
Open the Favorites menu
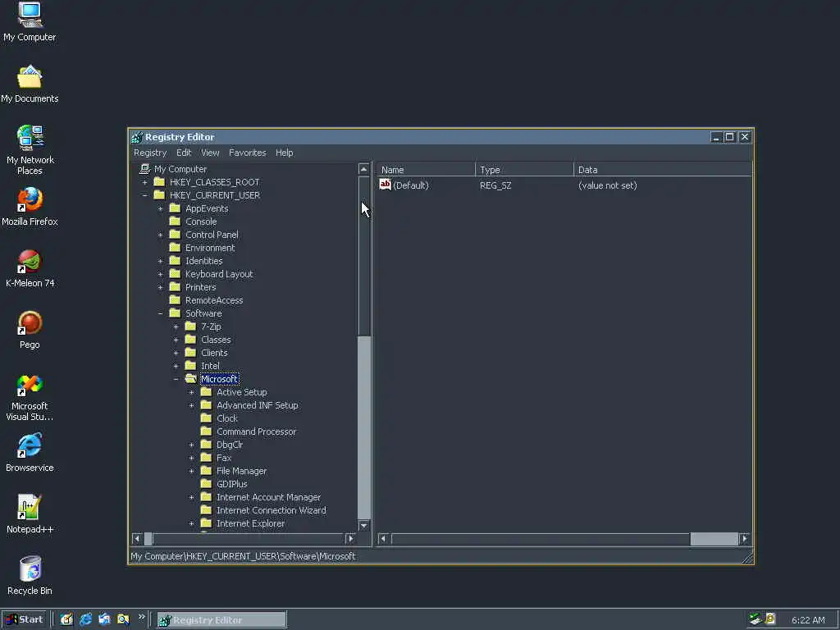click(248, 153)
